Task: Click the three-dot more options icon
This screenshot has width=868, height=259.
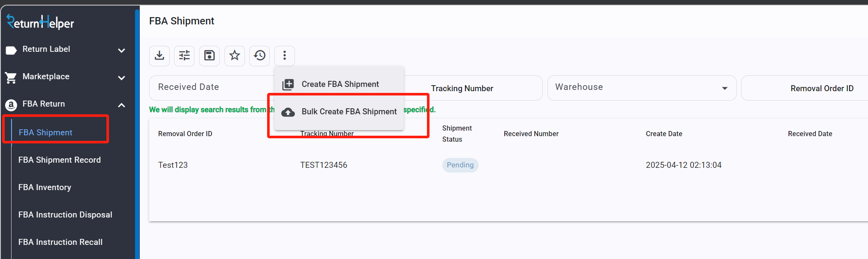Action: (x=285, y=56)
